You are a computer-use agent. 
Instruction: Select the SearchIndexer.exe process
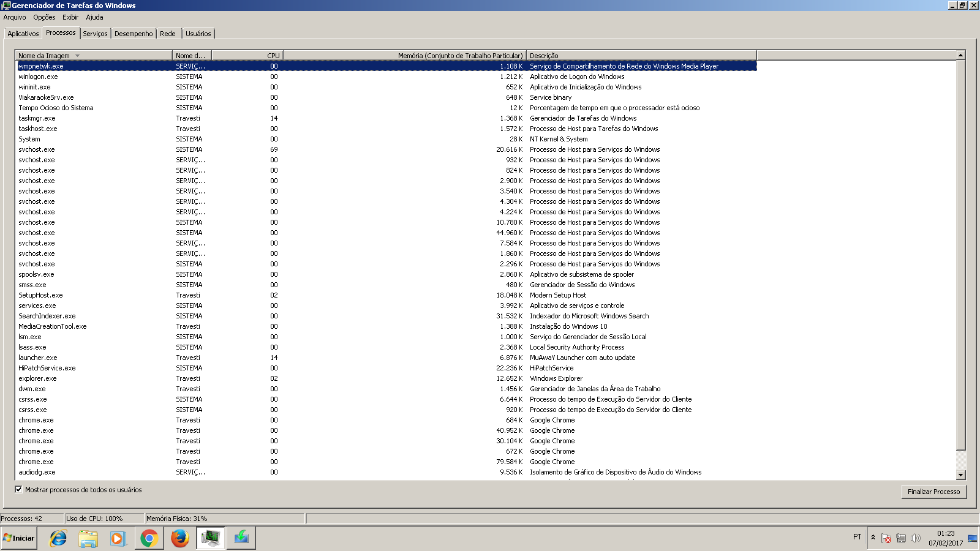click(386, 316)
